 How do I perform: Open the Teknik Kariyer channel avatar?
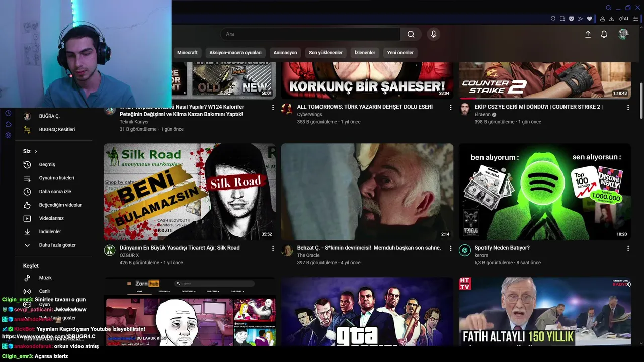110,109
